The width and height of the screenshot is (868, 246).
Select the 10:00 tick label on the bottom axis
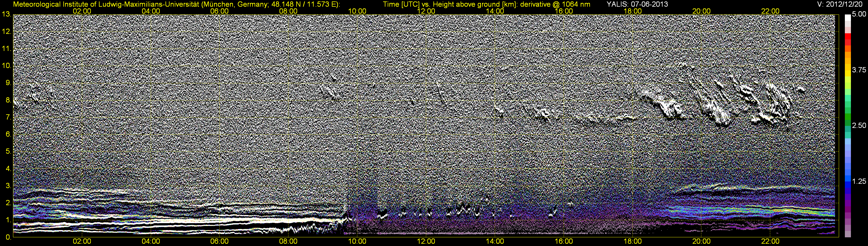coord(357,242)
